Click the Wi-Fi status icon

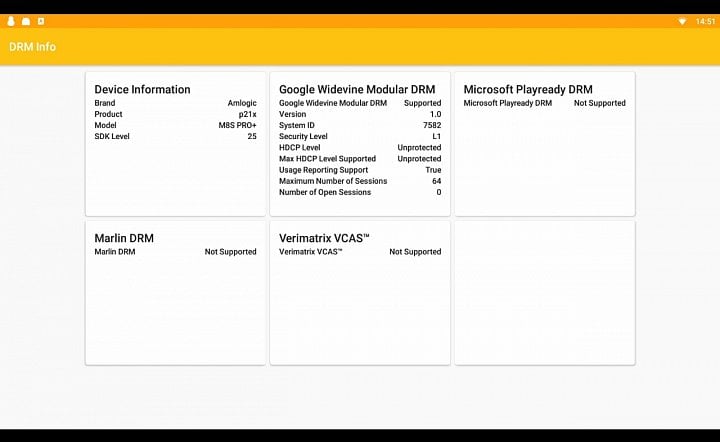(682, 21)
